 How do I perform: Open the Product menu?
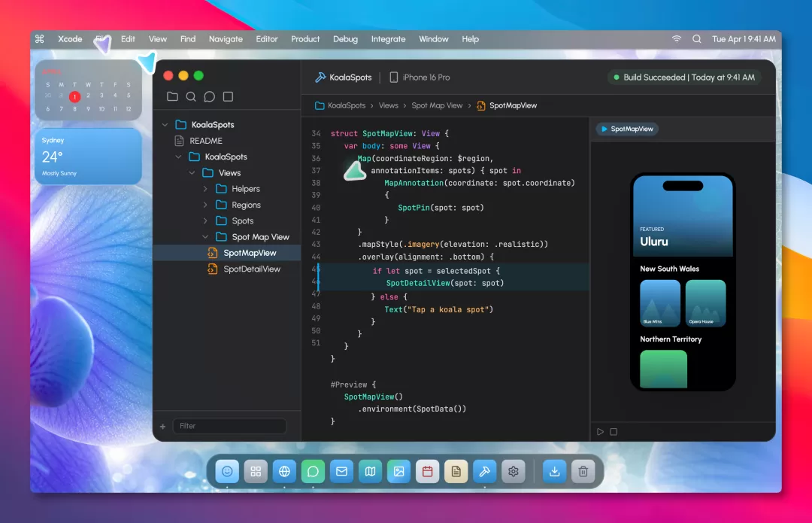click(x=305, y=39)
